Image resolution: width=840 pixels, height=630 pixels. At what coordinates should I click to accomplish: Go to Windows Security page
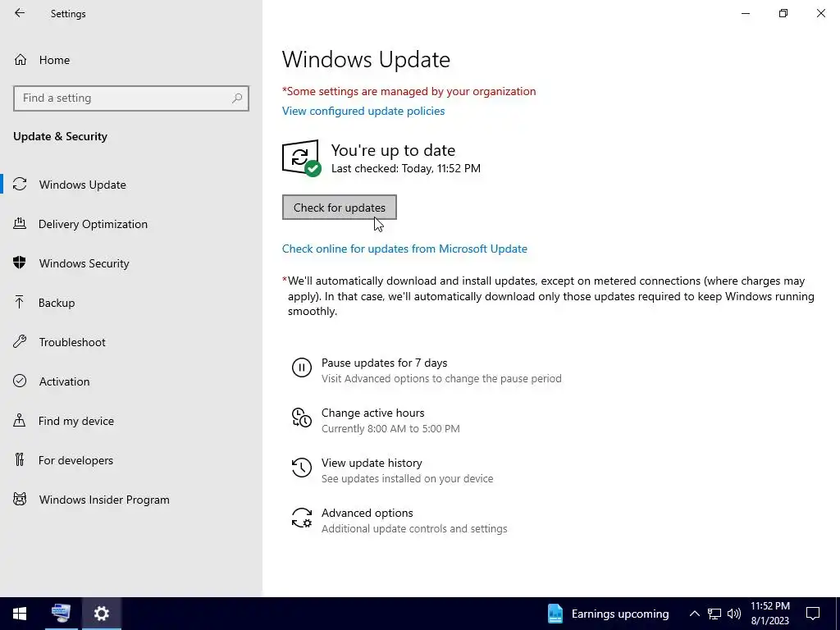pyautogui.click(x=131, y=263)
